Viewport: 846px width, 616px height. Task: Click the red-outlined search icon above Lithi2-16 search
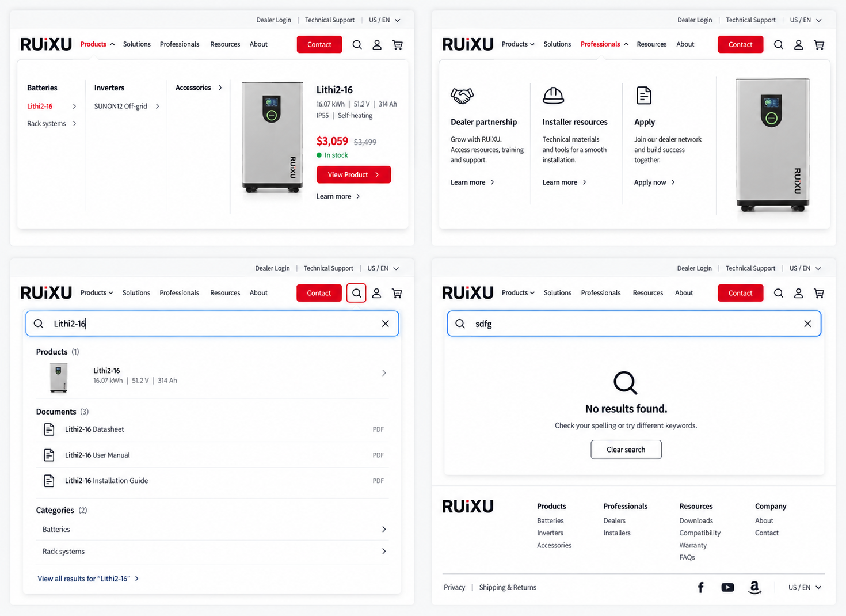(x=357, y=293)
